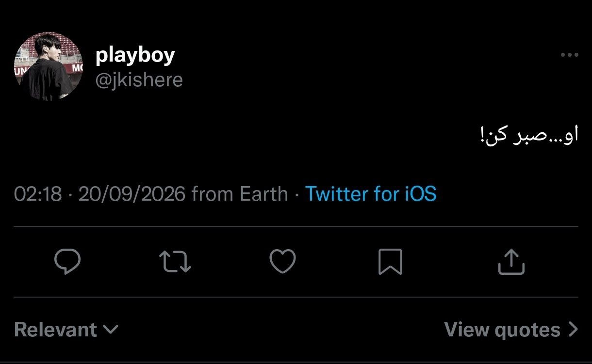The height and width of the screenshot is (364, 592).
Task: Open the Relevant sort dropdown
Action: point(66,330)
